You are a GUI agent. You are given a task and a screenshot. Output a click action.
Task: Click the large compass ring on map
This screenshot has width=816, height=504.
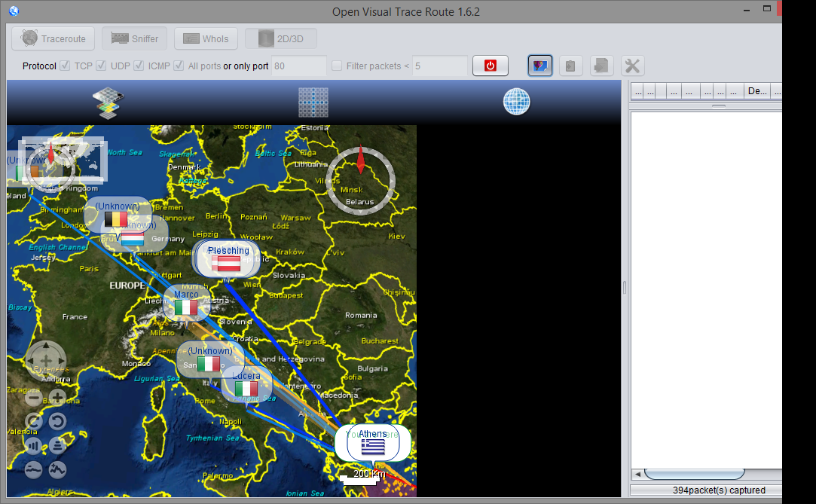point(361,181)
